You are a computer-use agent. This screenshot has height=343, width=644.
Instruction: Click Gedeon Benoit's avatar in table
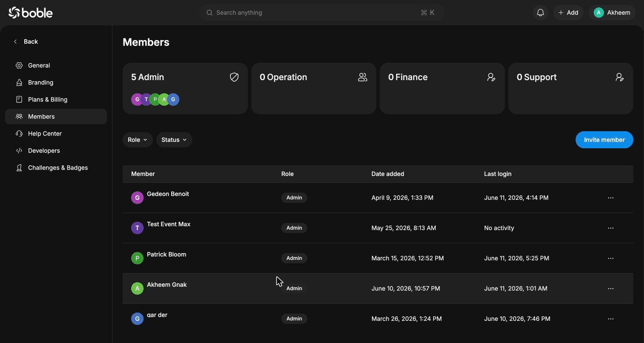click(x=137, y=198)
